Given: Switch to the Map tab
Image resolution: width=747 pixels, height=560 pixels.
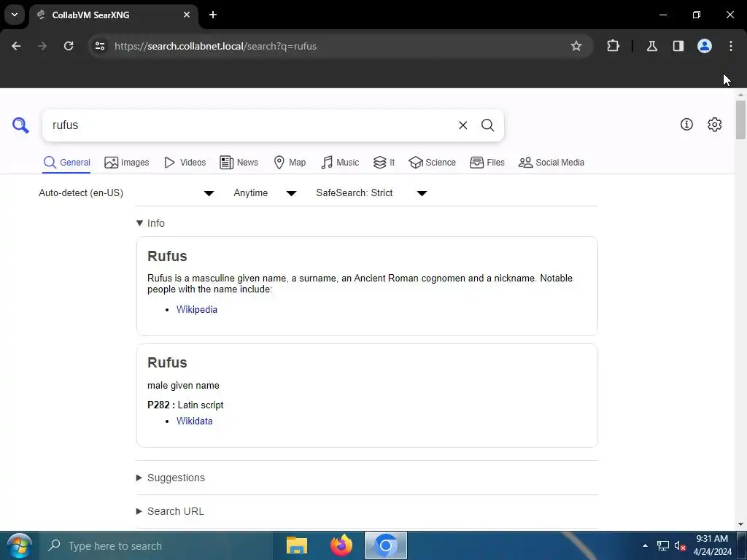Looking at the screenshot, I should pos(290,163).
